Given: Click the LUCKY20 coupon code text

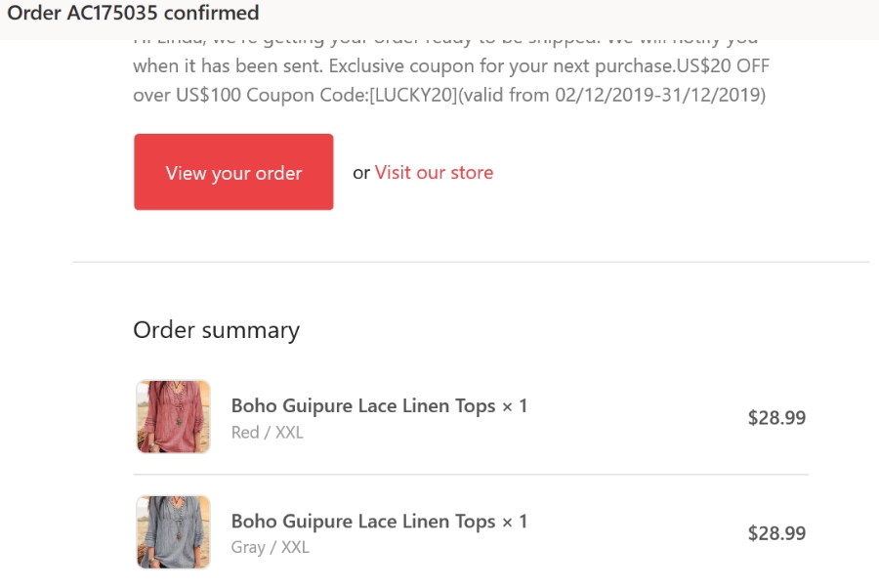Looking at the screenshot, I should tap(391, 95).
